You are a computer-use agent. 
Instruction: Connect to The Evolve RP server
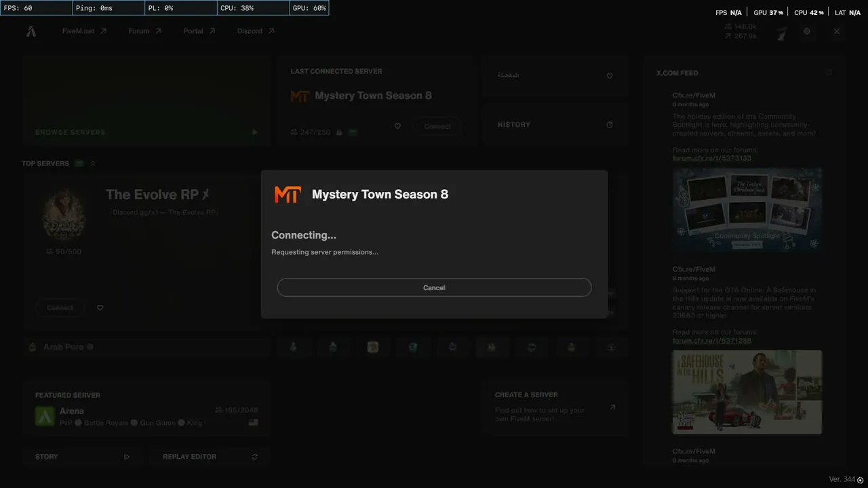(60, 308)
